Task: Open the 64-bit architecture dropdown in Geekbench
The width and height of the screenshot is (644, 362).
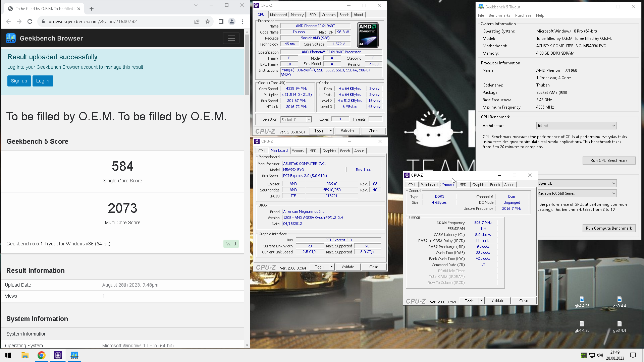Action: (x=576, y=126)
